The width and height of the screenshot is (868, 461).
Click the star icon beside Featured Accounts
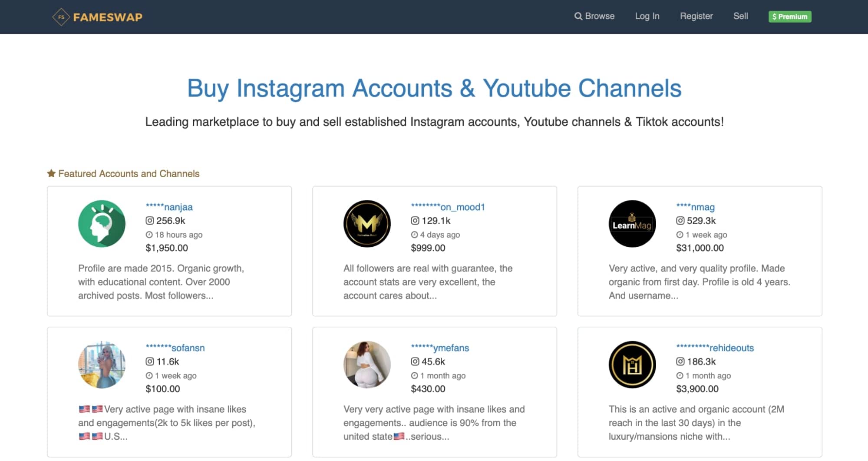[51, 173]
